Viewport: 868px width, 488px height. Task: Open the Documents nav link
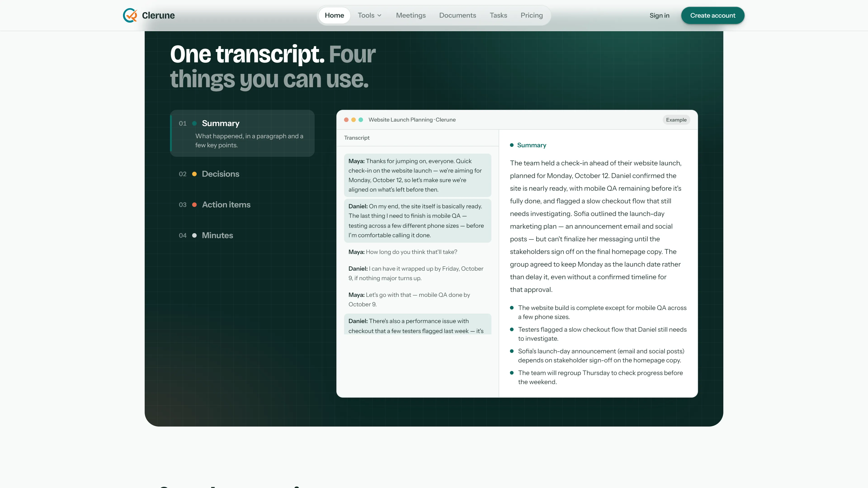coord(458,16)
